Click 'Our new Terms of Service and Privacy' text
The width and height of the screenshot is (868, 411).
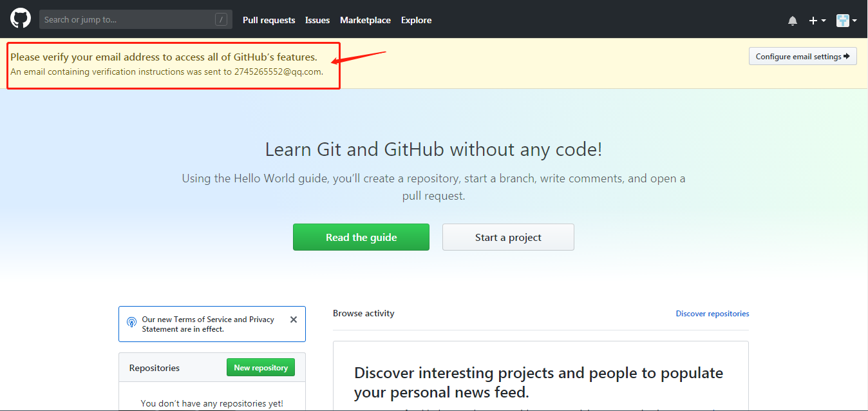pos(208,324)
